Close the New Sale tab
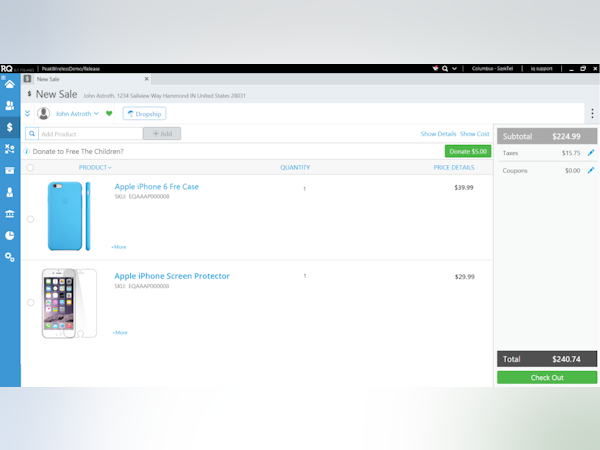The image size is (600, 450). tap(147, 79)
